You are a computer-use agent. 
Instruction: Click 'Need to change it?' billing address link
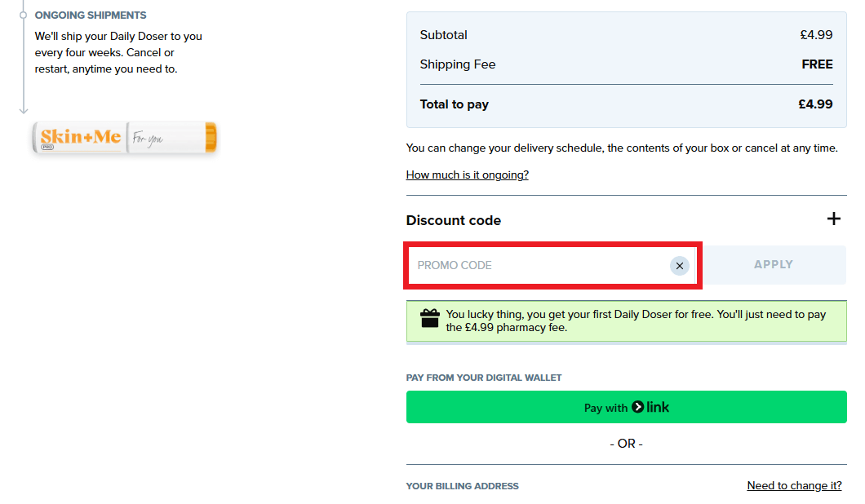coord(794,485)
